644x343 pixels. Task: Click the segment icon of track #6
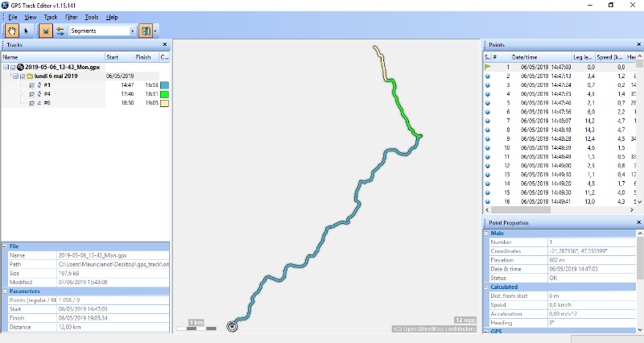pos(39,103)
